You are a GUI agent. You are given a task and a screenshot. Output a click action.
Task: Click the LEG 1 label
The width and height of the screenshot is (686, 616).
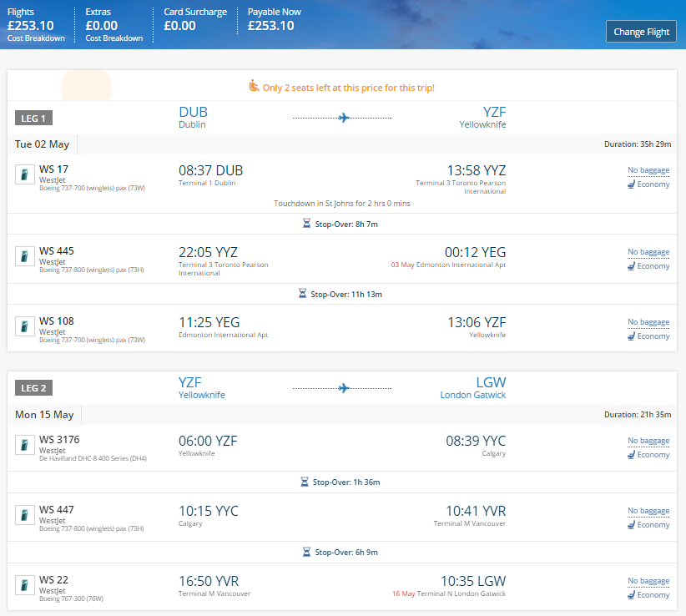point(33,119)
